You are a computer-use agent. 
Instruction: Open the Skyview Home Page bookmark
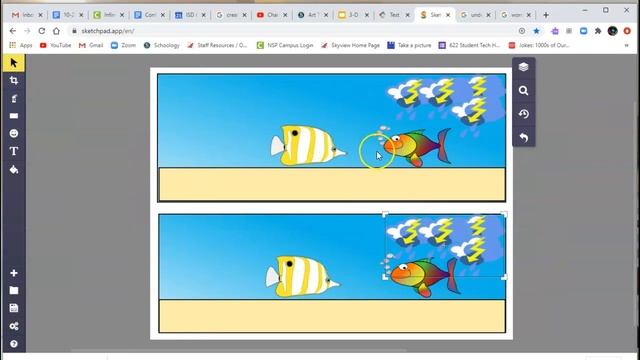(350, 45)
